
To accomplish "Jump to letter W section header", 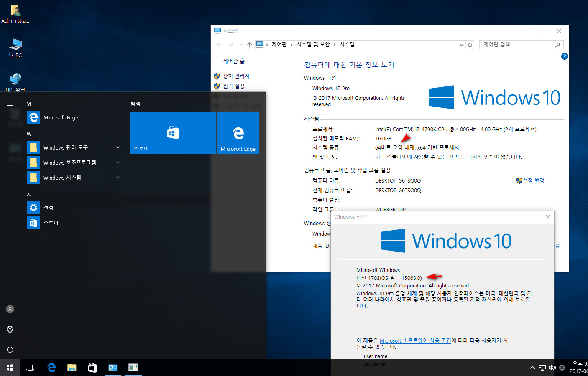I will pyautogui.click(x=29, y=134).
